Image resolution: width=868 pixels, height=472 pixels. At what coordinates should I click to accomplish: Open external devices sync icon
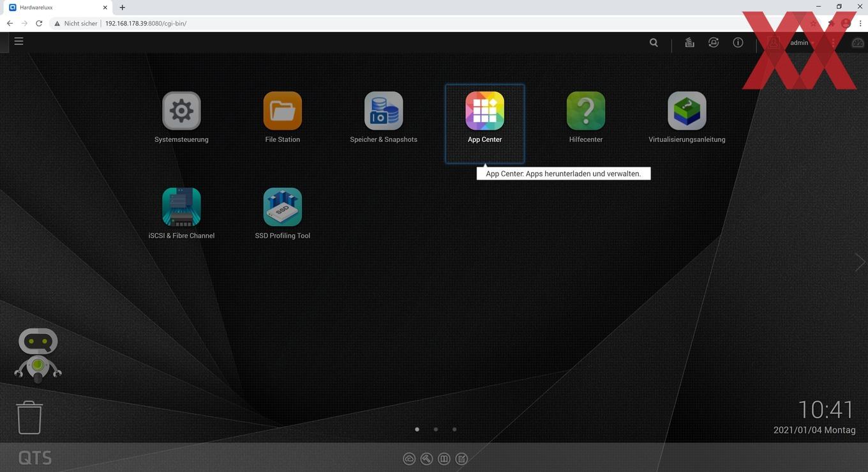tap(714, 43)
